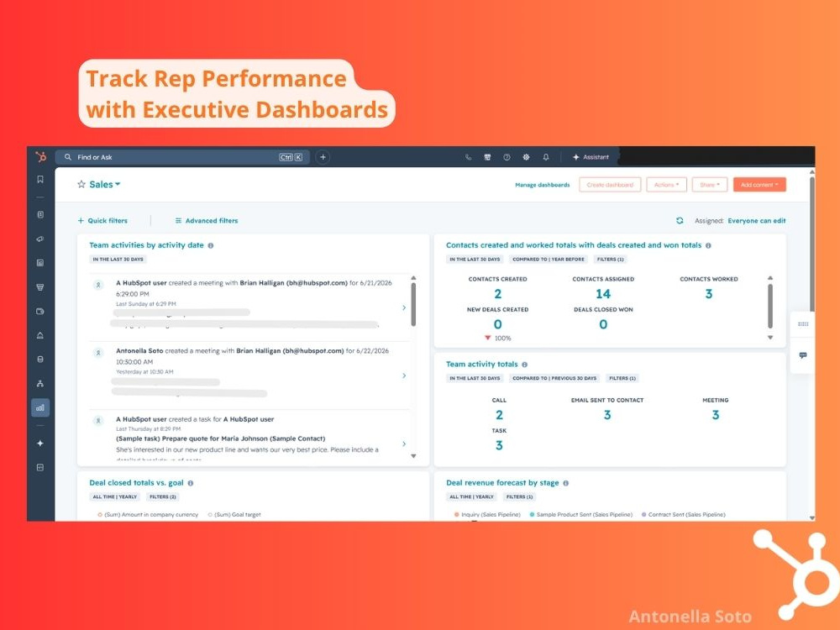Screen dimensions: 840x630
Task: Open the Share dropdown button
Action: click(709, 185)
